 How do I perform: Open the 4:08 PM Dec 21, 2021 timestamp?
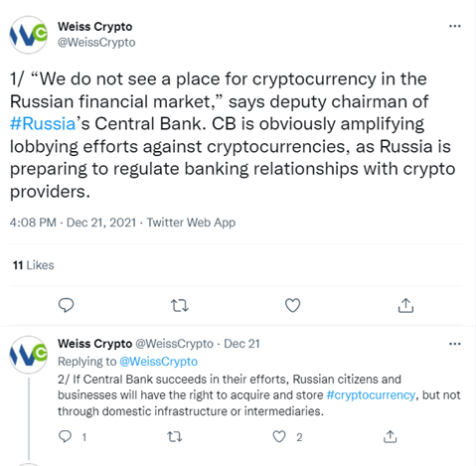pyautogui.click(x=73, y=223)
